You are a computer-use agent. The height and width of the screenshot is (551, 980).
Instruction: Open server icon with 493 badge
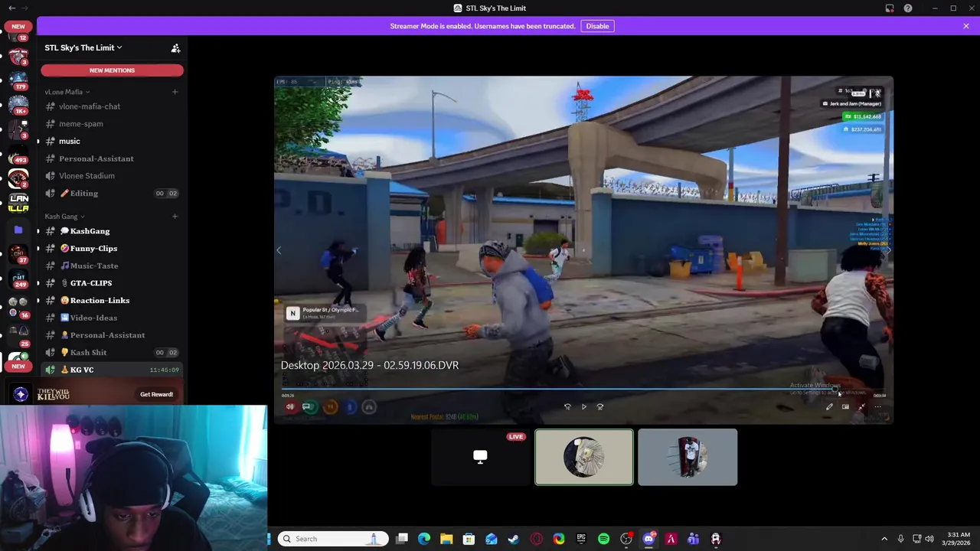coord(18,155)
